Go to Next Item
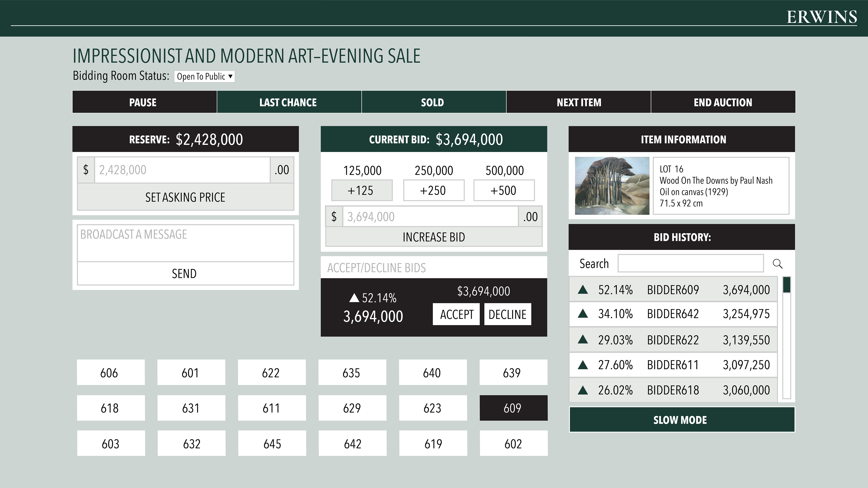The image size is (868, 488). point(578,102)
